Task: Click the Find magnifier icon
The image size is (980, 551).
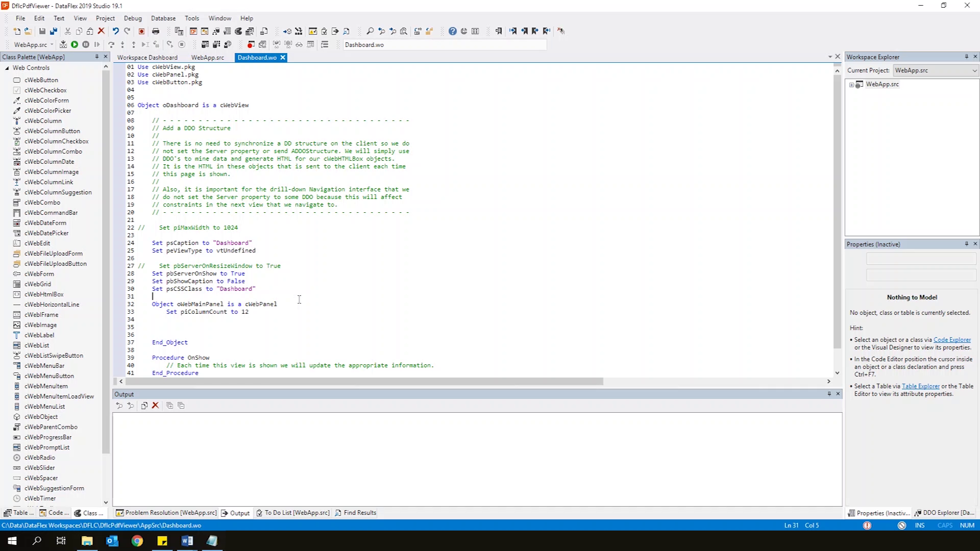Action: point(370,31)
